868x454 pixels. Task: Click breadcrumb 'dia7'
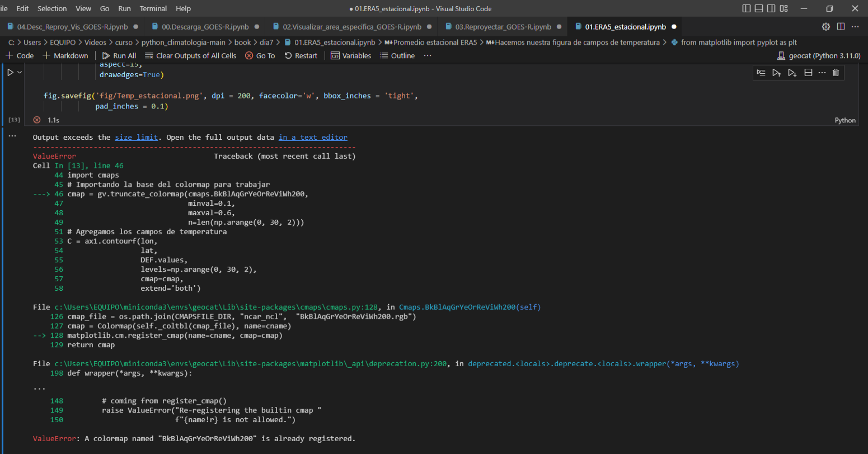267,42
